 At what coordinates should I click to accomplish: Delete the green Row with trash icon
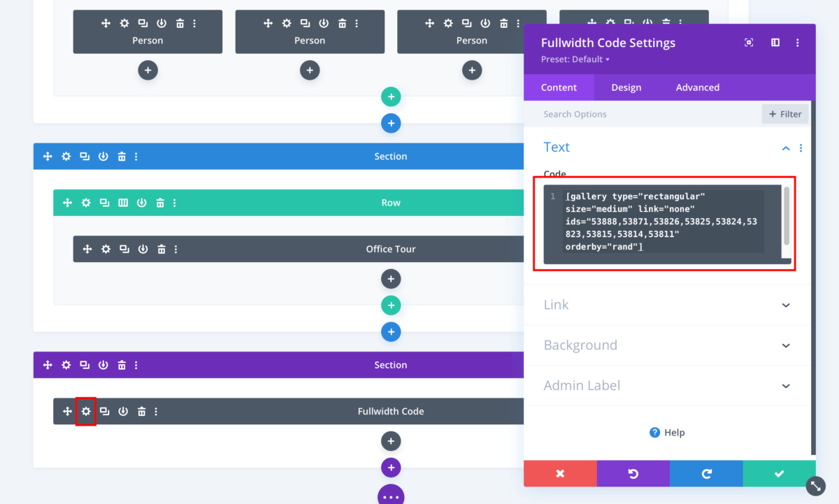click(161, 203)
